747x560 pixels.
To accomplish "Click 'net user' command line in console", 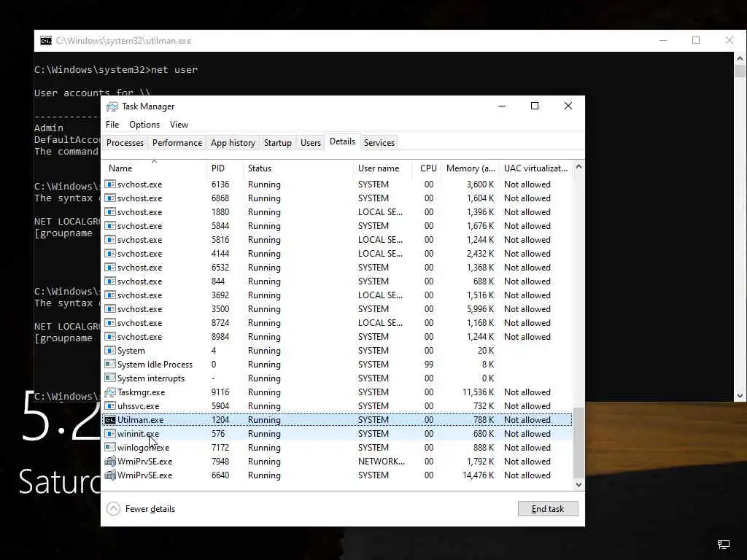I will 116,70.
